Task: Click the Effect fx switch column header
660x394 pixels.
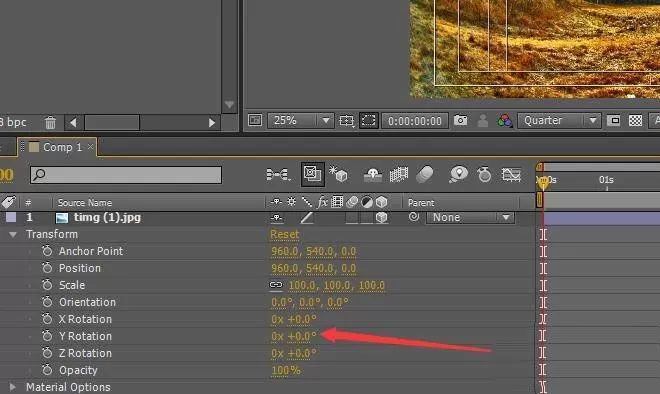Action: point(322,202)
